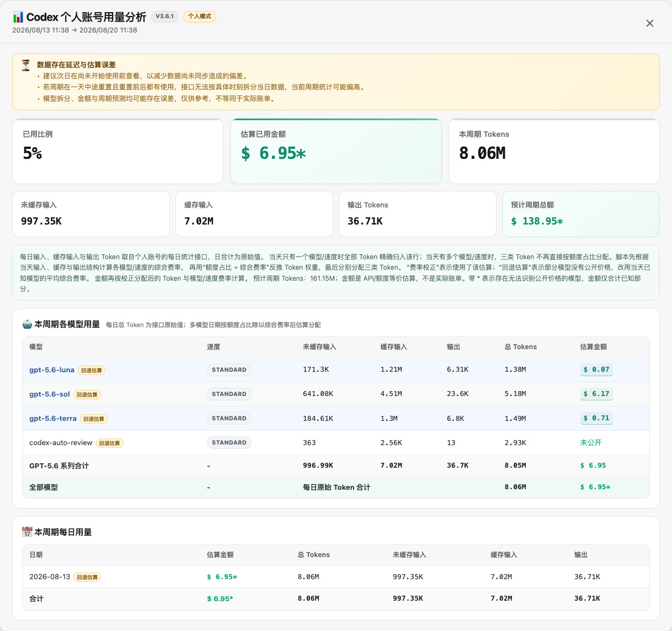Click the calendar icon beside 本周期每日用量
Screen dimensions: 672x631
(x=27, y=532)
